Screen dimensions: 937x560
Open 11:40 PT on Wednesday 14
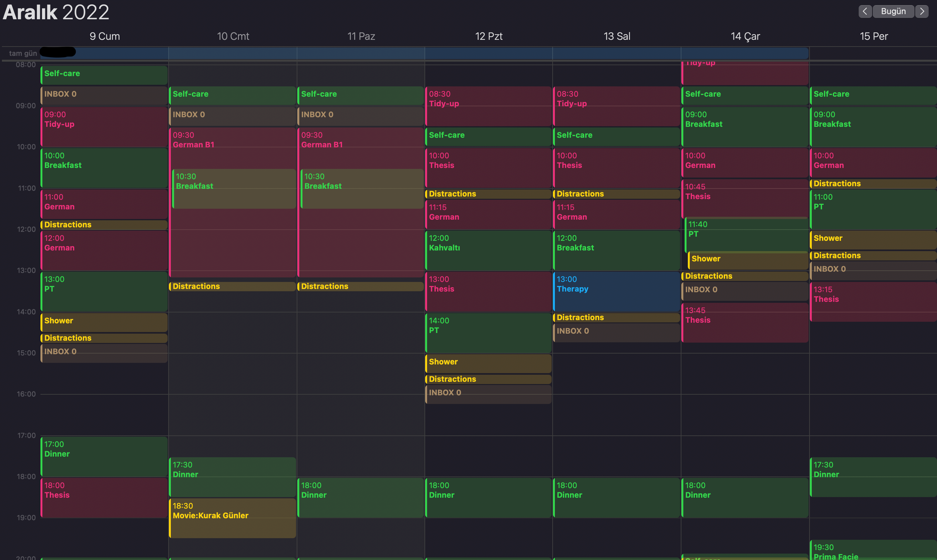[x=747, y=235]
